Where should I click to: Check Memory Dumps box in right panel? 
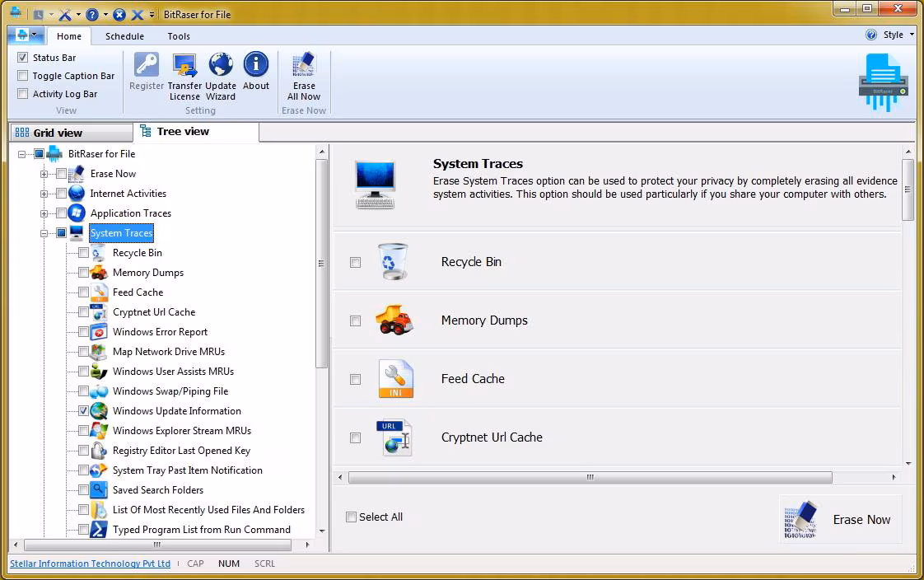355,320
